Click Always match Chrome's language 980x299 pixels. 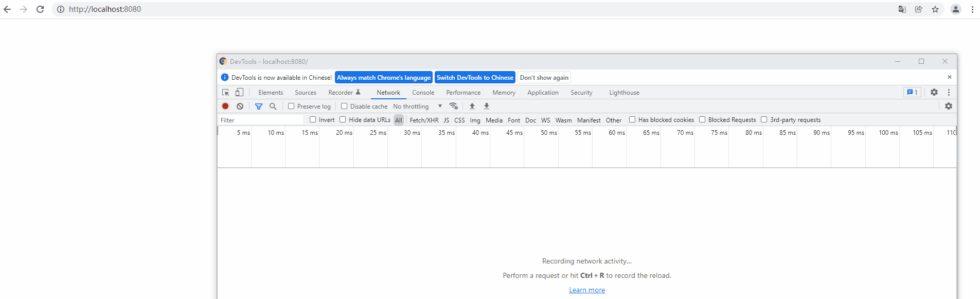tap(384, 77)
